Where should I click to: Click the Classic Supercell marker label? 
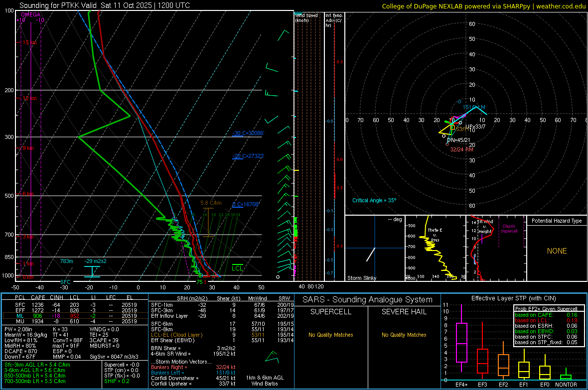tap(509, 229)
